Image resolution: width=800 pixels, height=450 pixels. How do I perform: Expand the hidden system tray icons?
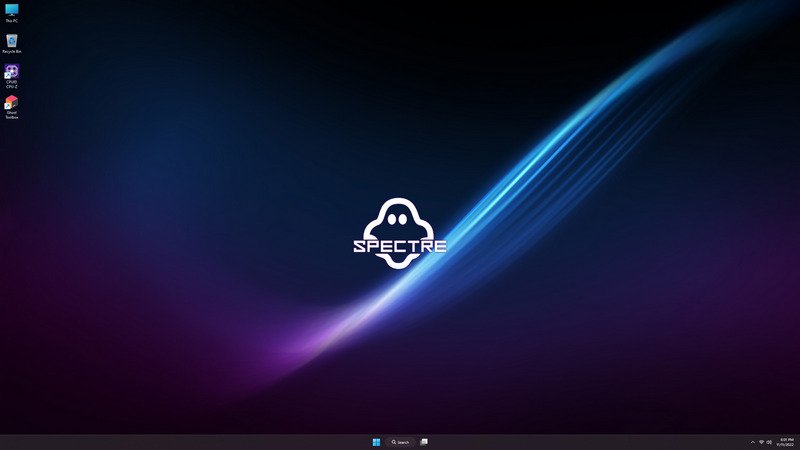coord(753,442)
